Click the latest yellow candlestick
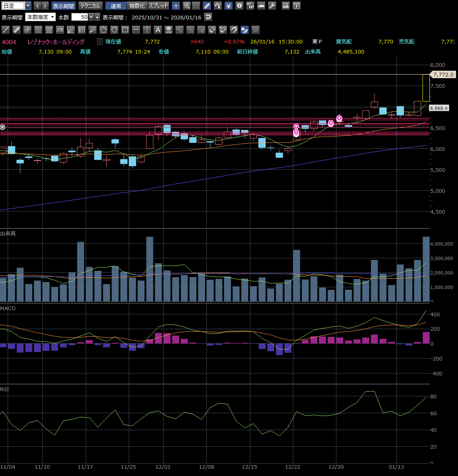The height and width of the screenshot is (476, 458). [x=426, y=88]
